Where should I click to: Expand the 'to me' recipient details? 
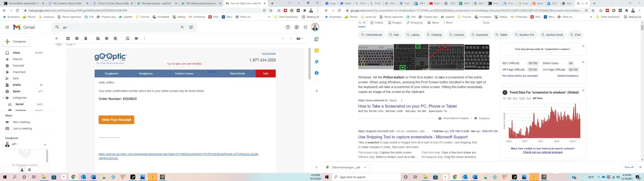pyautogui.click(x=74, y=45)
